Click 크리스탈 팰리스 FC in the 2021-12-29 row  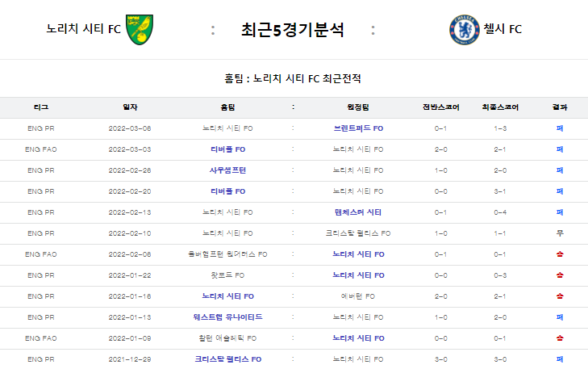pos(227,359)
